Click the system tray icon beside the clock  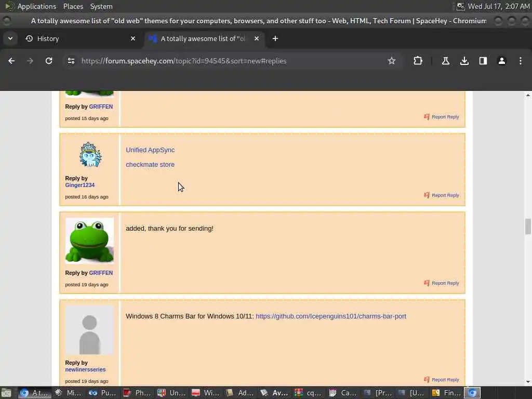pos(460,6)
